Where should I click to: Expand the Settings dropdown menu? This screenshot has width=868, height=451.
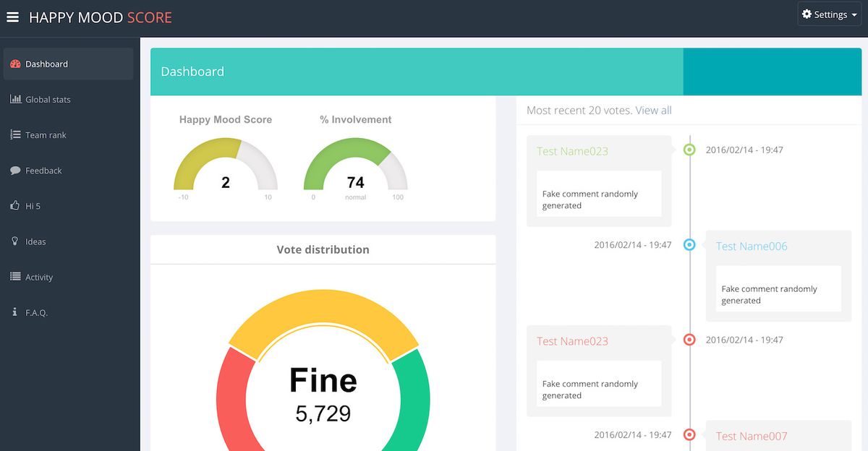coord(829,14)
